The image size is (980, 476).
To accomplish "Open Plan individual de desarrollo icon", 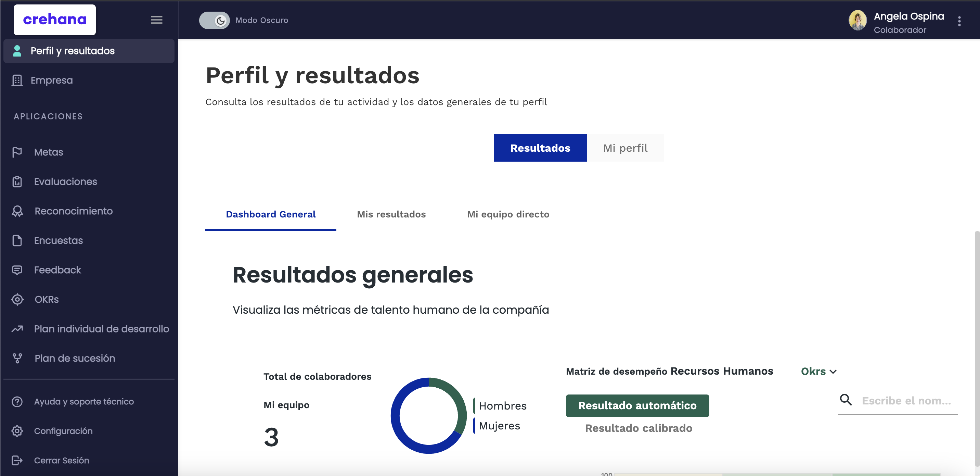I will point(17,329).
